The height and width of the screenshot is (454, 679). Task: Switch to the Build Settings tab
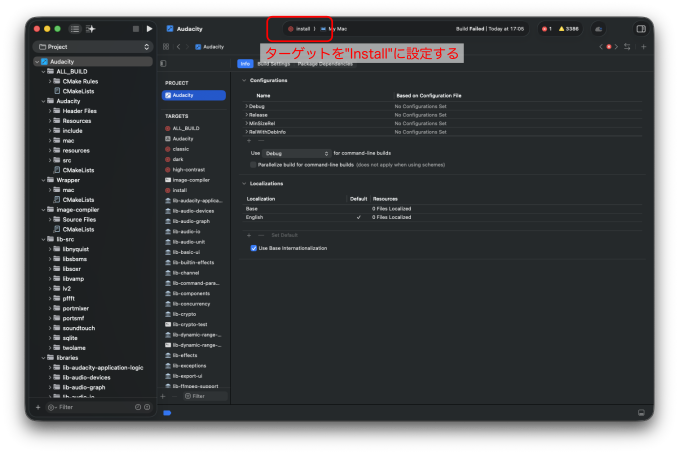pyautogui.click(x=274, y=64)
